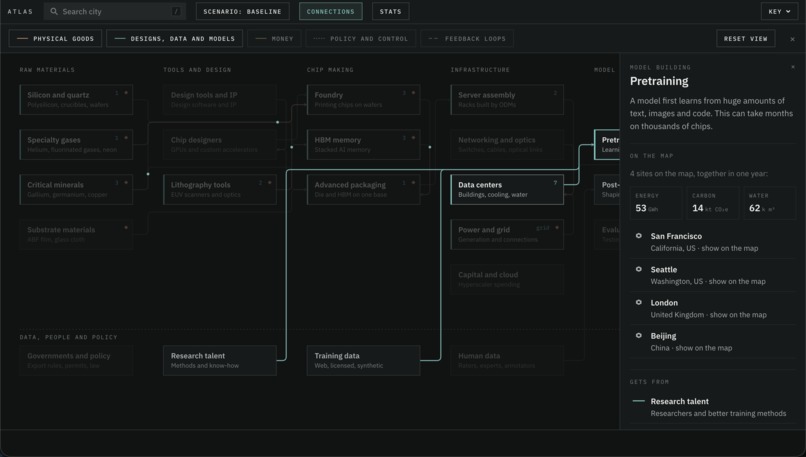Select the Data centers node
This screenshot has height=457, width=806.
(507, 189)
